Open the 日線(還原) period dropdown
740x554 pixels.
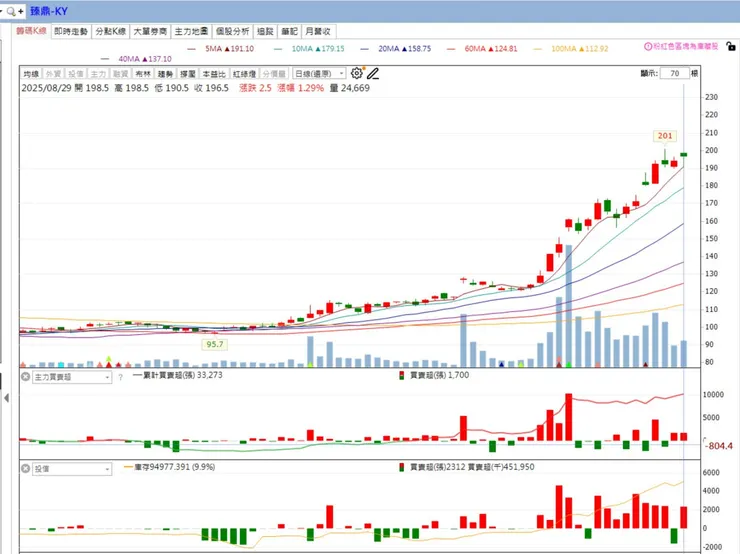point(319,74)
